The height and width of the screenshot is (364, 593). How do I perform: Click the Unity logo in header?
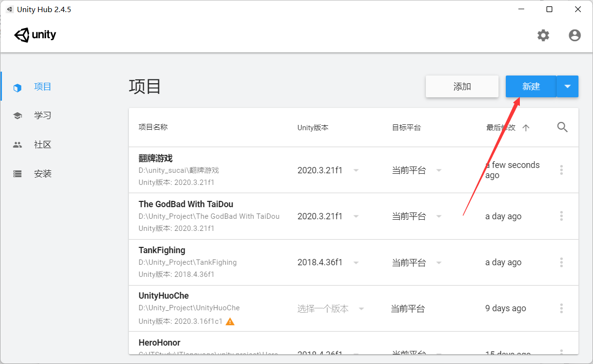(35, 35)
